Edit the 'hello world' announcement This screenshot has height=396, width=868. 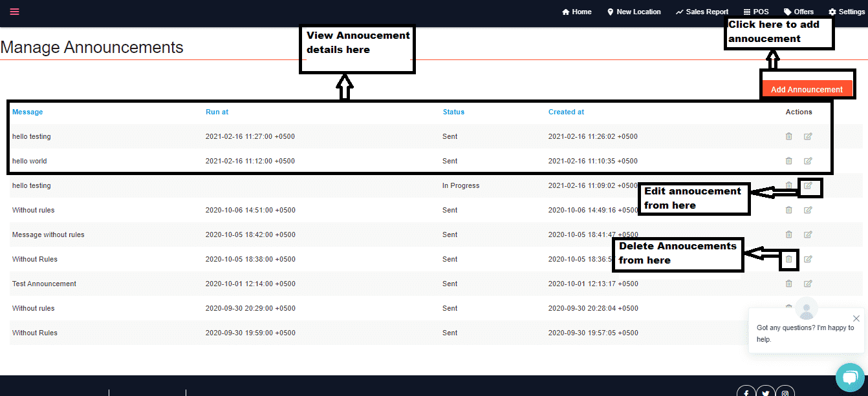coord(808,161)
